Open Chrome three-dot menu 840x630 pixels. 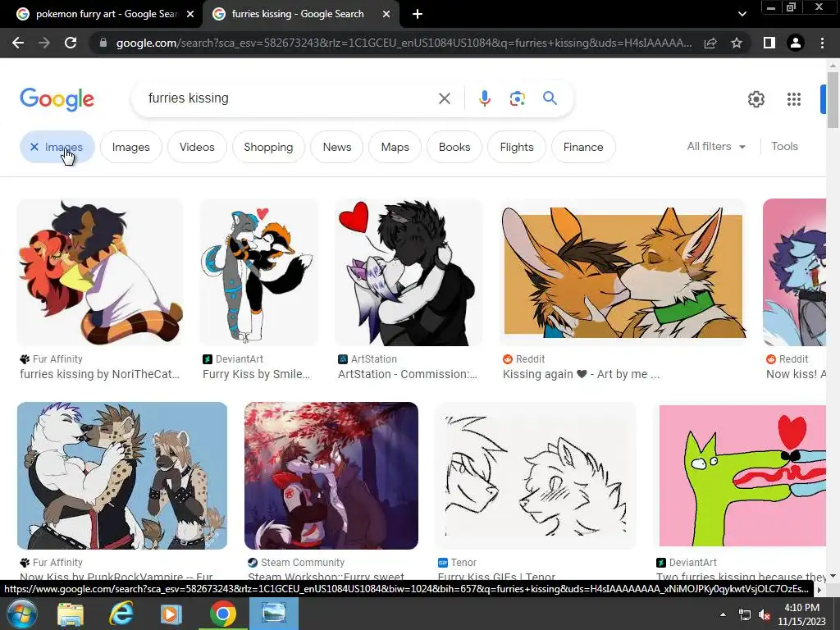point(822,43)
